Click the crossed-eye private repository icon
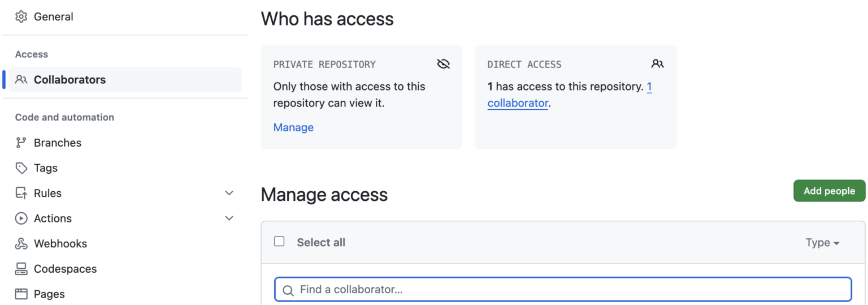868x305 pixels. click(x=444, y=64)
